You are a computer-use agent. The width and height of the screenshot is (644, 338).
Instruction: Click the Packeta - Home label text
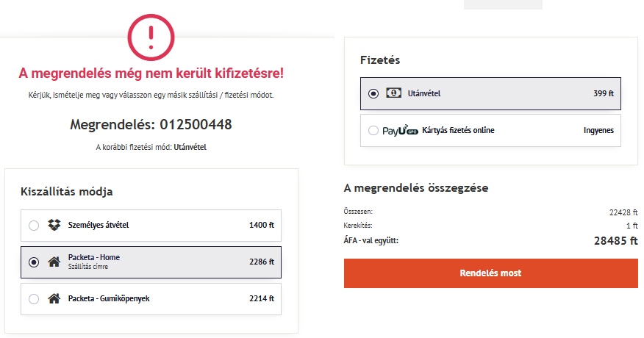click(x=94, y=257)
